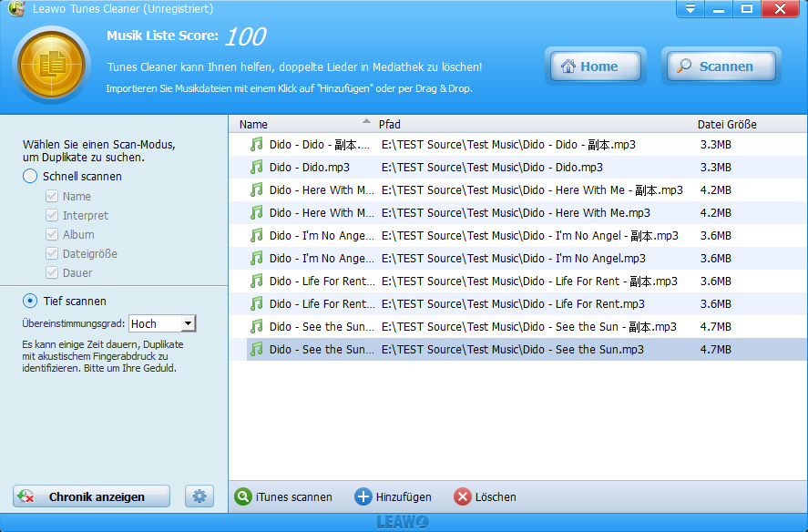808x532 pixels.
Task: Click the note icon of Life For Rent.mp3 row
Action: 256,303
